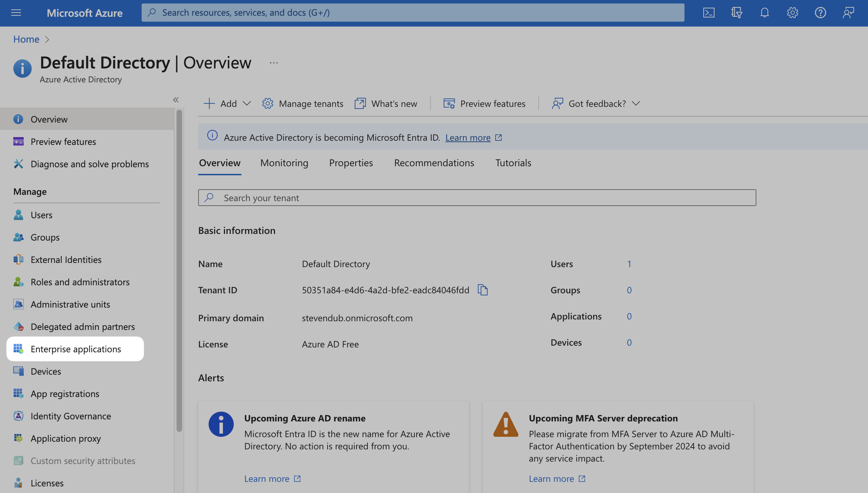Open App registrations from the sidebar

coord(65,393)
